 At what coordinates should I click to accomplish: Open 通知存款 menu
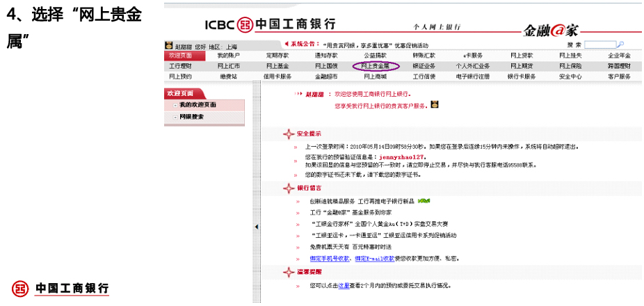[326, 56]
